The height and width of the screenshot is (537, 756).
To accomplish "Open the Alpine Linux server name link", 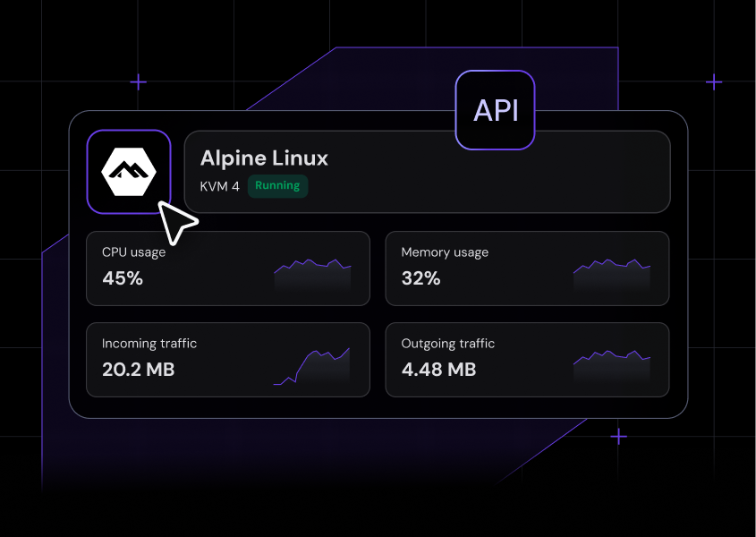I will click(x=263, y=158).
